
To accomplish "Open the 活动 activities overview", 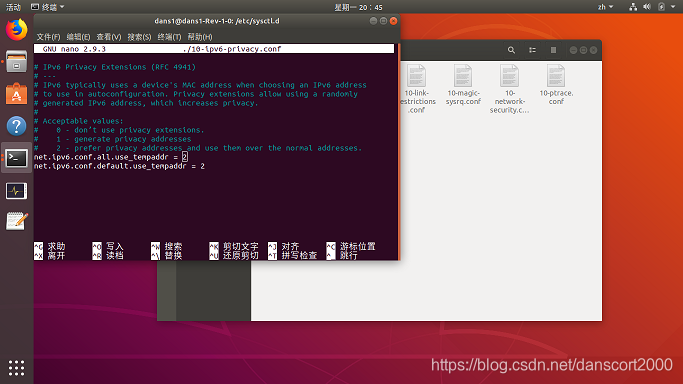I will click(13, 7).
